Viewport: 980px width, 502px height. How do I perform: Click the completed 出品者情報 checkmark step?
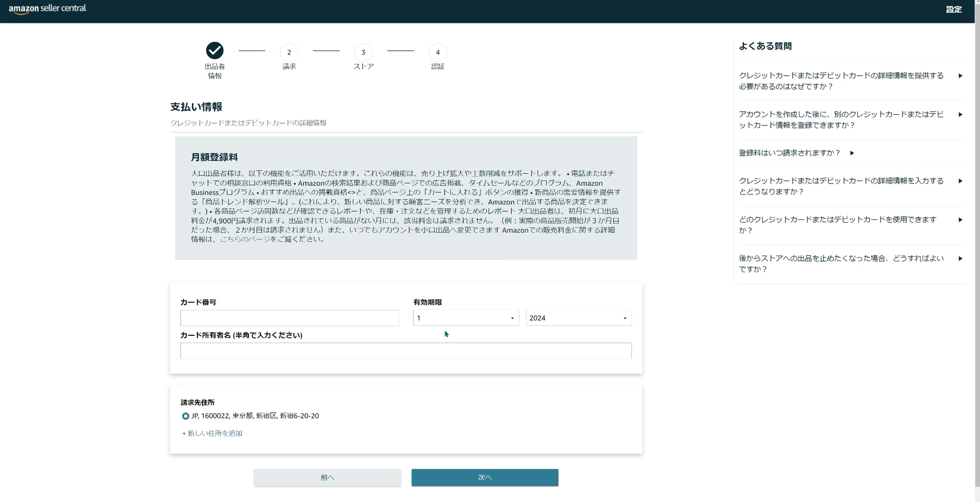[x=215, y=50]
